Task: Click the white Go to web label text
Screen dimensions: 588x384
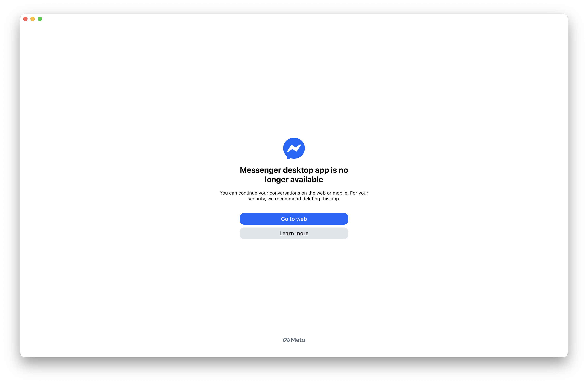Action: (294, 219)
